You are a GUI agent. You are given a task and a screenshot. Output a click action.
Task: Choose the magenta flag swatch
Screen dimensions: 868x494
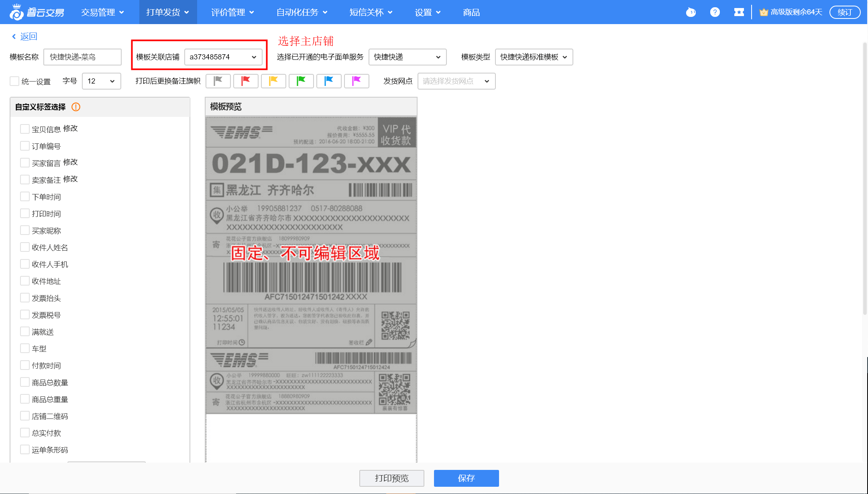[357, 81]
